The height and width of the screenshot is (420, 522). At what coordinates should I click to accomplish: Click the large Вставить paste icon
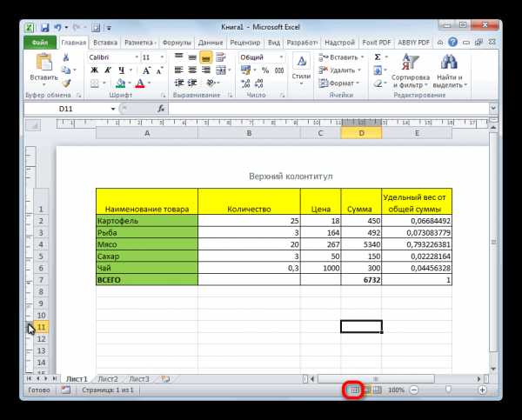(x=44, y=63)
